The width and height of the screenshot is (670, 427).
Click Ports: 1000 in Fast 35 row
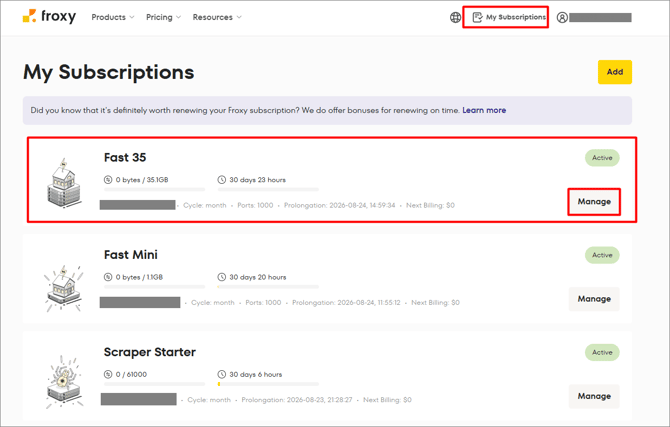tap(255, 205)
